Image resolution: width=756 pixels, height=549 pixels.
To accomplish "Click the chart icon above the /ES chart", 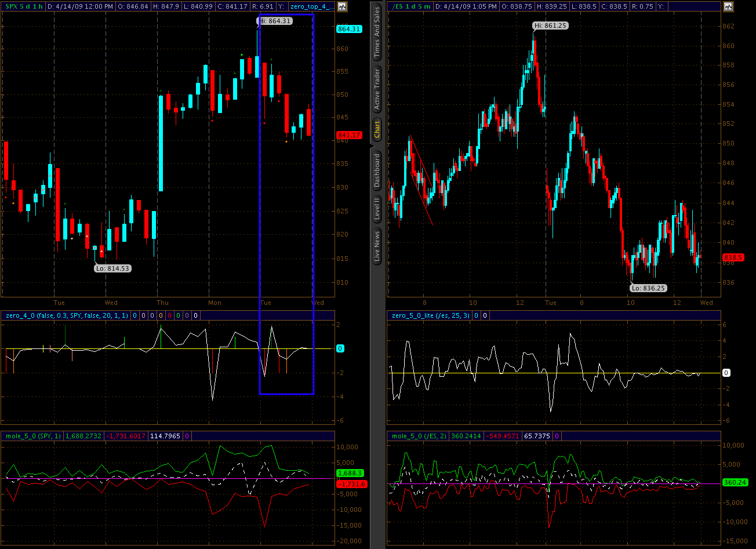I will (728, 6).
